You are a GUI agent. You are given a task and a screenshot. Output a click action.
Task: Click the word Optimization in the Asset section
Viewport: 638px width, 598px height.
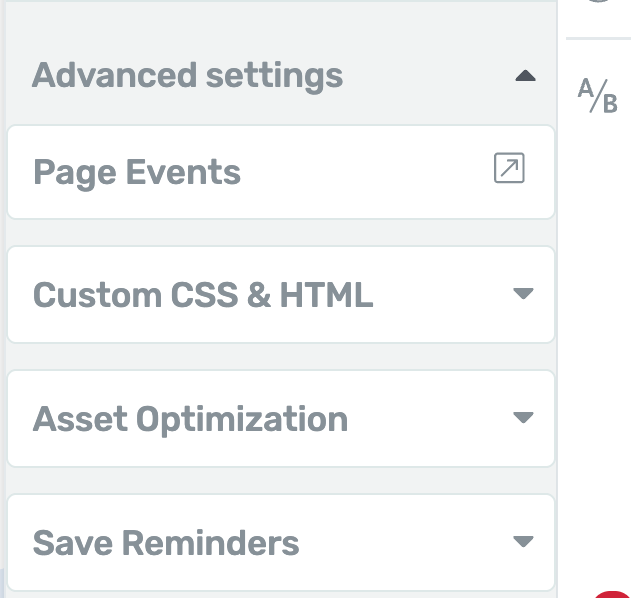click(x=242, y=420)
